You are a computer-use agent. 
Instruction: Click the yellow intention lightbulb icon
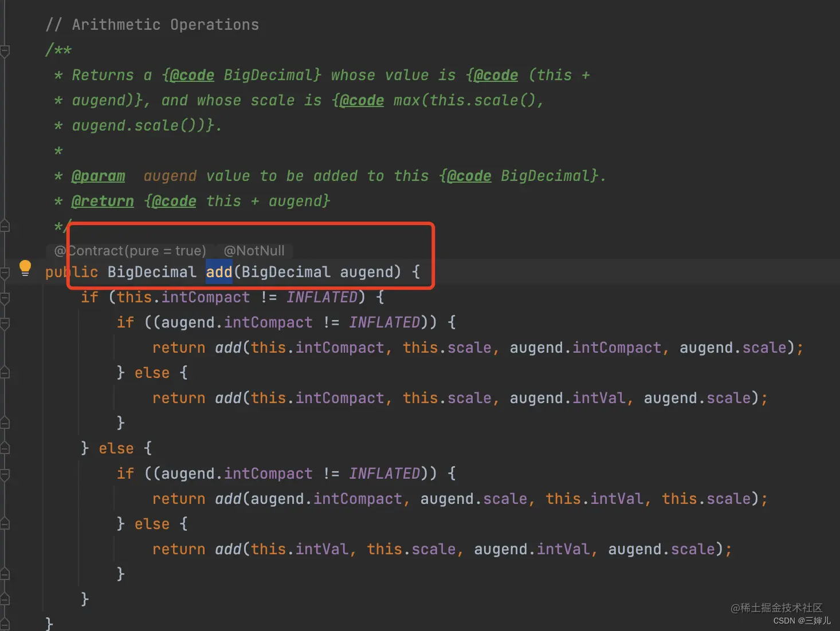pos(25,268)
